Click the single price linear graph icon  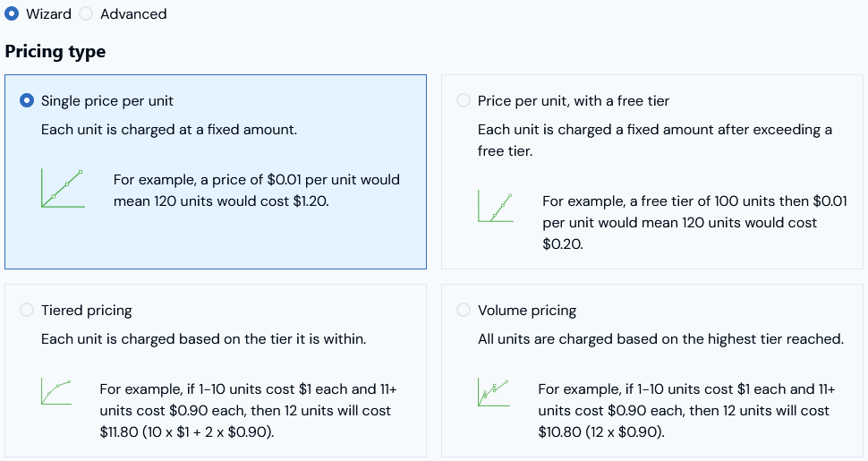click(64, 188)
